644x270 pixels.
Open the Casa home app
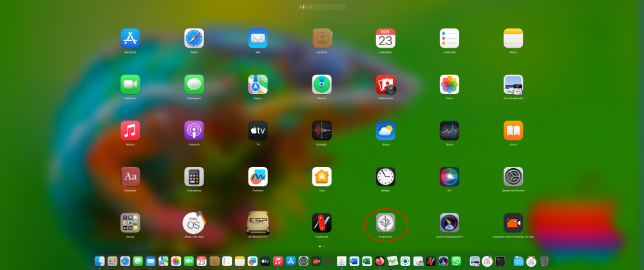pyautogui.click(x=321, y=177)
